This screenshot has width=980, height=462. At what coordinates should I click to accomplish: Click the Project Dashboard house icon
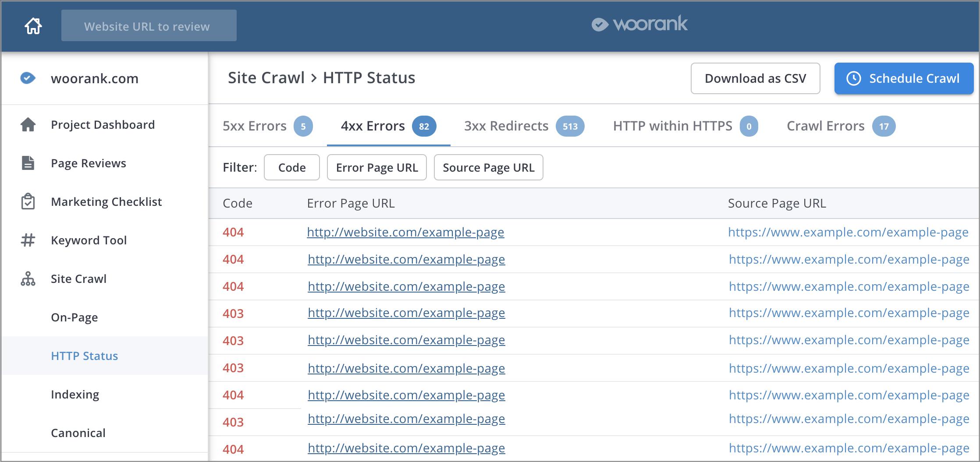[28, 125]
